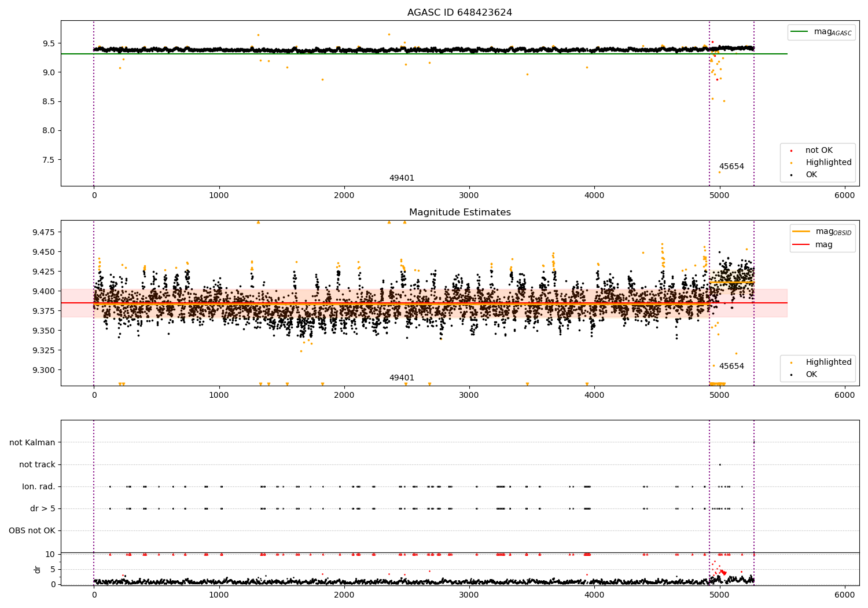
Task: Click the 'Ion. rad.' axis label
Action: (39, 487)
